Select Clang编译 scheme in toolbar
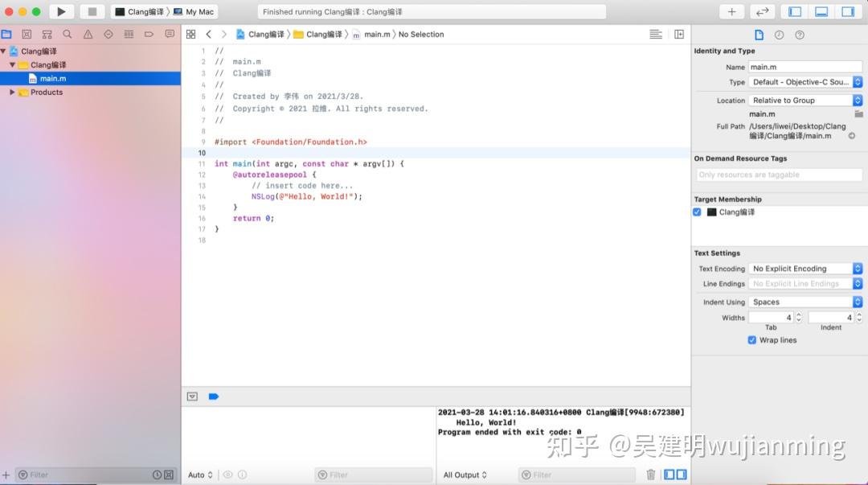 [x=139, y=11]
